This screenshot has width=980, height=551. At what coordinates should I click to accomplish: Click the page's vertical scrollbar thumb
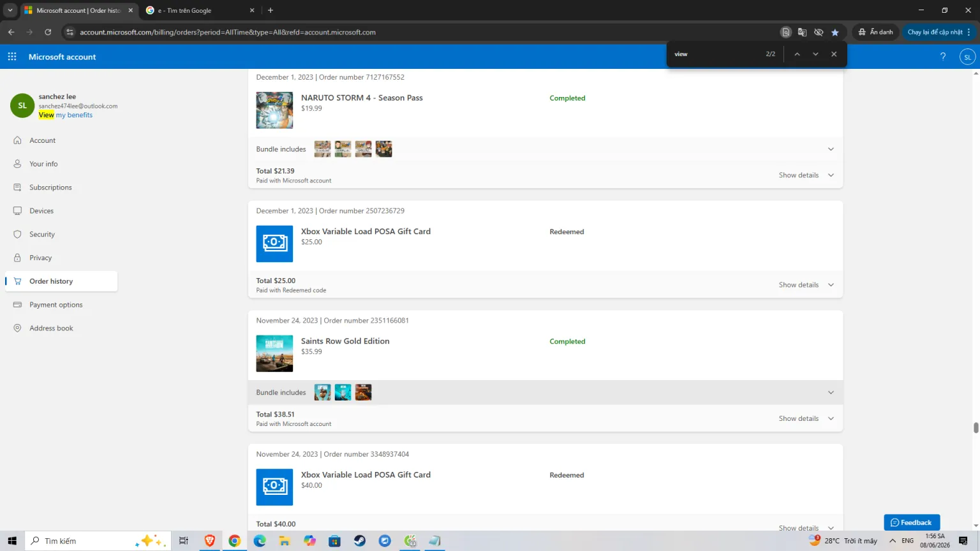[976, 428]
